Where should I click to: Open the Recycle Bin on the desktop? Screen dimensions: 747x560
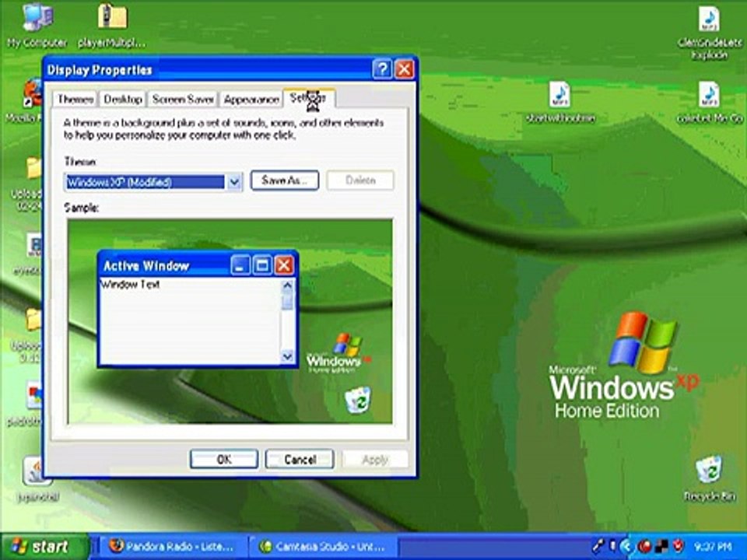coord(709,470)
